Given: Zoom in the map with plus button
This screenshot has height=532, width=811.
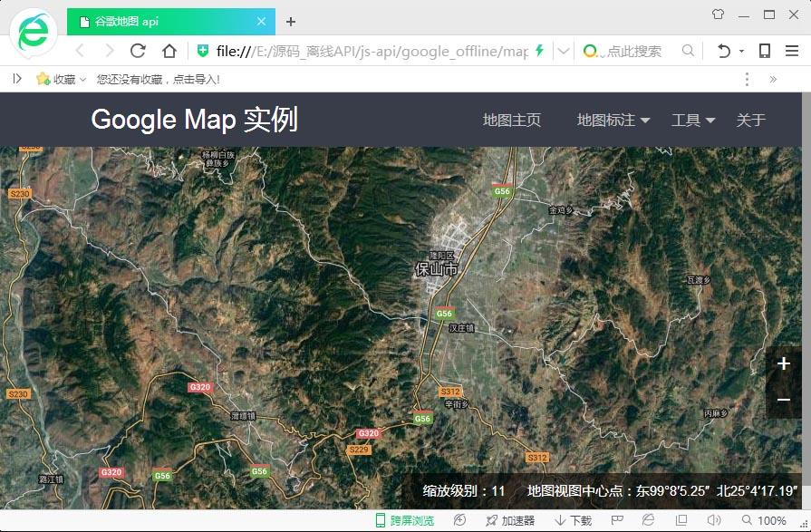Looking at the screenshot, I should pyautogui.click(x=784, y=364).
